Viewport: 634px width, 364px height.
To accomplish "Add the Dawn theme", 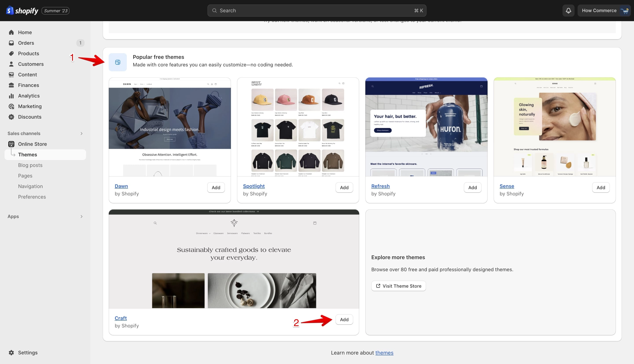I will 216,188.
